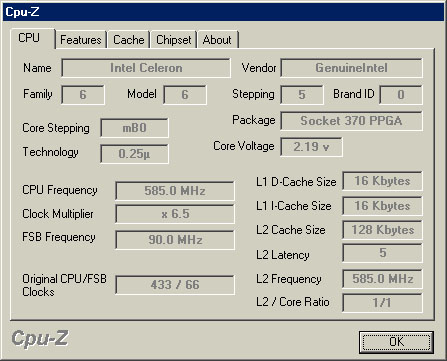Switch to the CPU tab
The width and height of the screenshot is (447, 361).
[33, 38]
